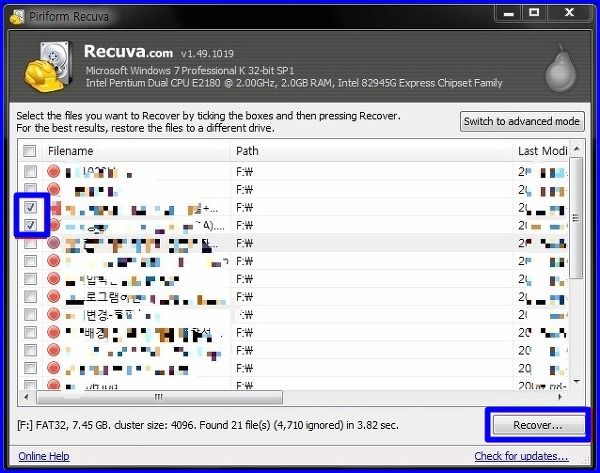Click the file list's horizontal scrollbar thumb
600x473 pixels.
tap(159, 397)
